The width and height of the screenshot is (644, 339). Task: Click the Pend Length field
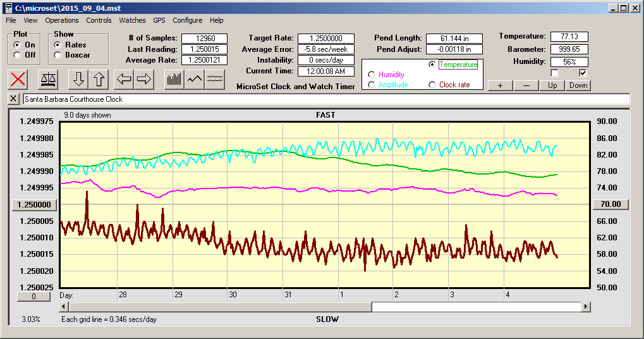pyautogui.click(x=454, y=38)
